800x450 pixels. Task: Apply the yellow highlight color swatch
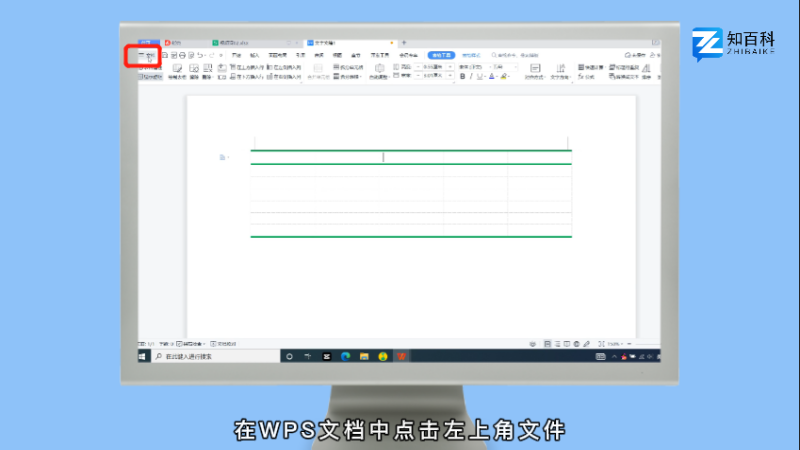coord(503,77)
